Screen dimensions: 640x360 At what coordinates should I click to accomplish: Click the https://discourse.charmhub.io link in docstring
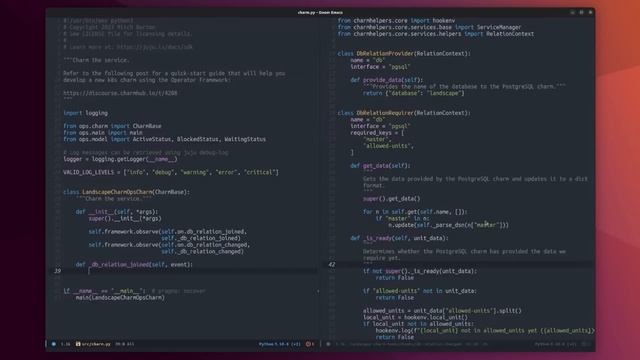pos(120,93)
